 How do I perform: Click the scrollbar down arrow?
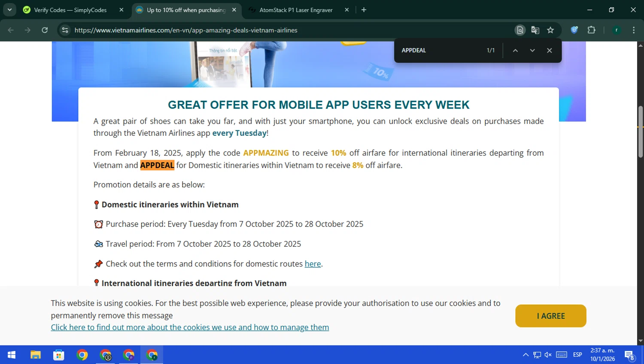(x=641, y=341)
